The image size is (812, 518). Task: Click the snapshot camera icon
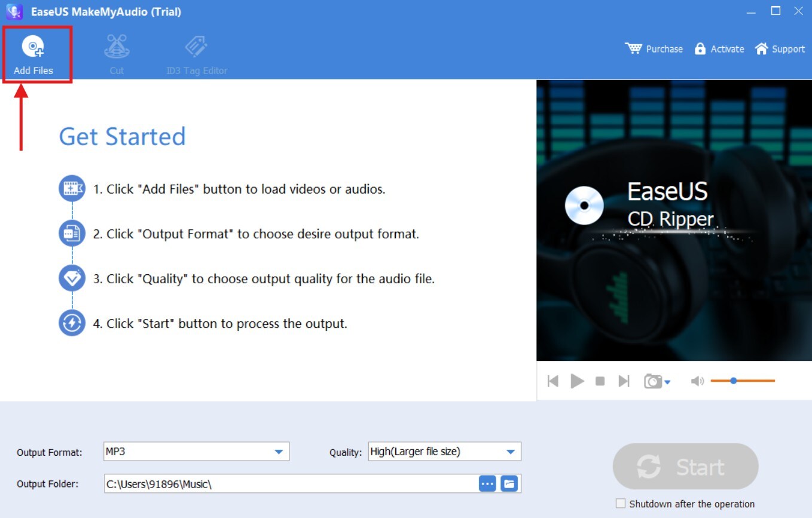pos(652,381)
